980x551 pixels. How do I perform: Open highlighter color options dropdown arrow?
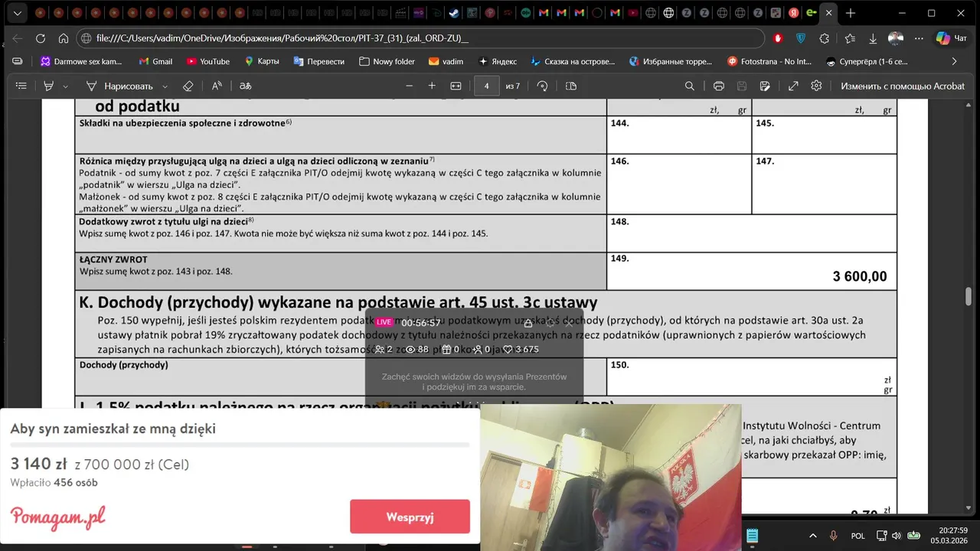click(65, 86)
